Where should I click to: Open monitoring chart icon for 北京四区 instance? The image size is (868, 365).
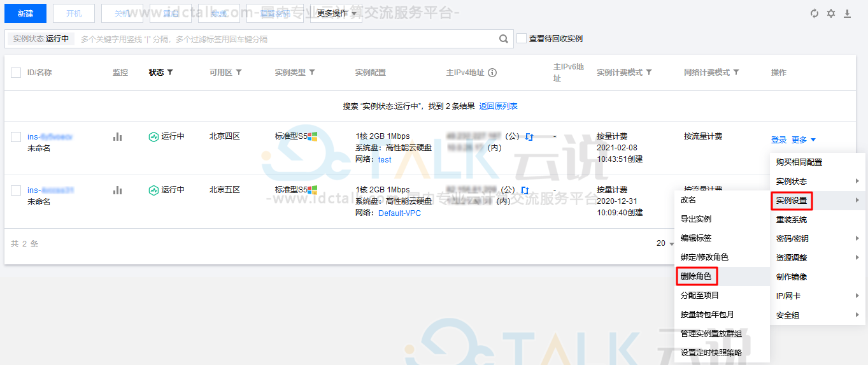pos(117,136)
